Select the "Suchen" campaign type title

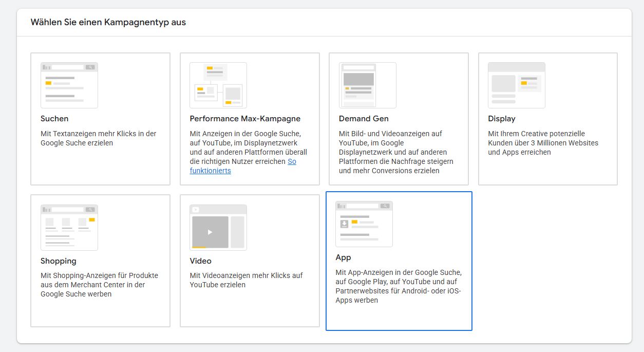pyautogui.click(x=54, y=119)
